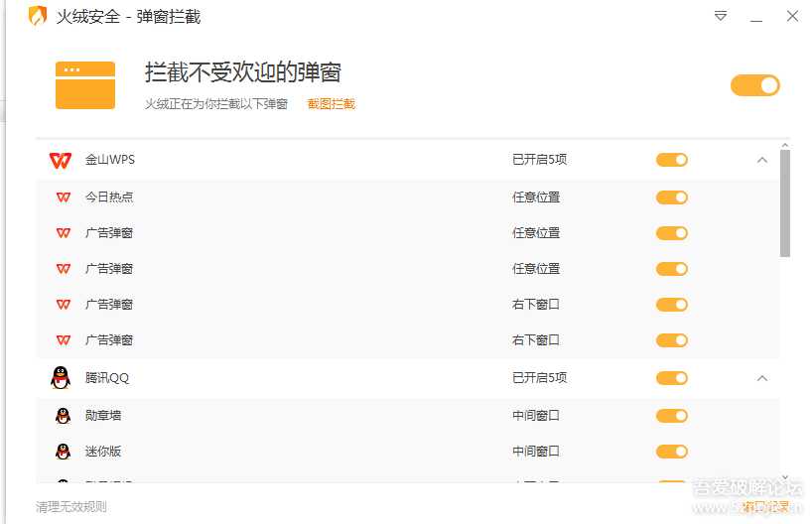Collapse the 腾讯QQ rule group
Screen dimensions: 812x524
762,378
